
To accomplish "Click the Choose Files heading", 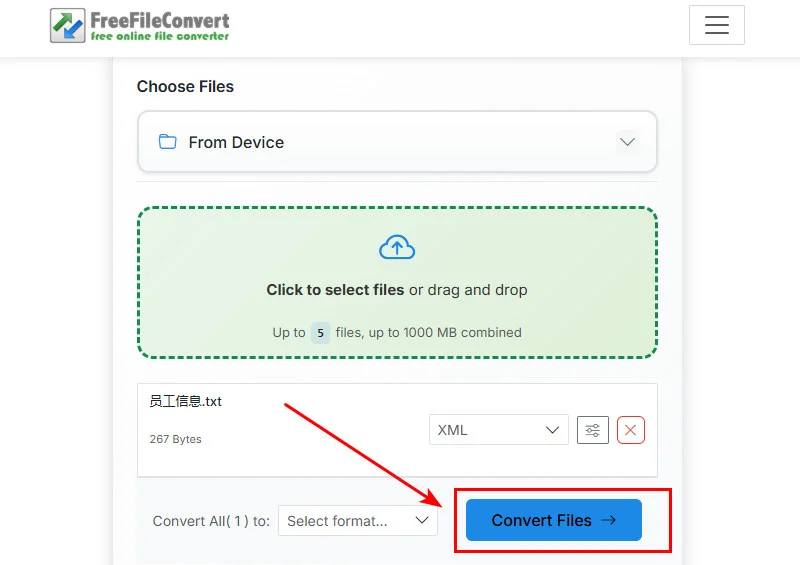I will pos(185,87).
